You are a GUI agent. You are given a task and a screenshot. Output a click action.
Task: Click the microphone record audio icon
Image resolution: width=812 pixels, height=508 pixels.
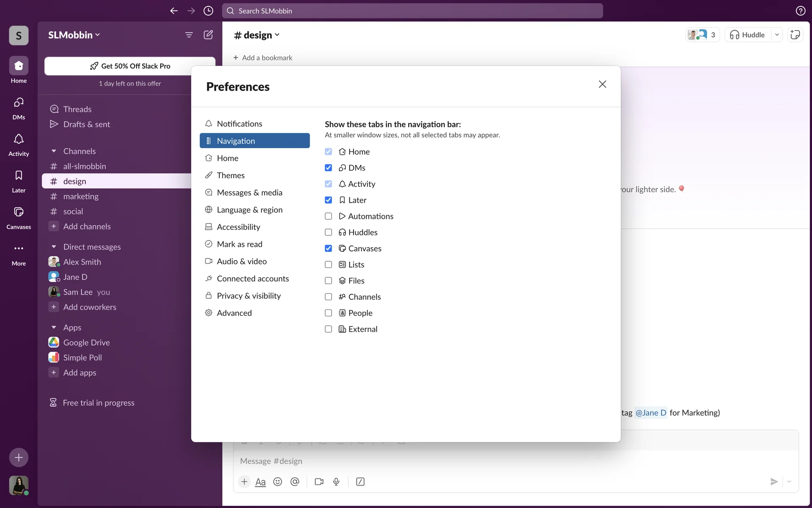[336, 482]
